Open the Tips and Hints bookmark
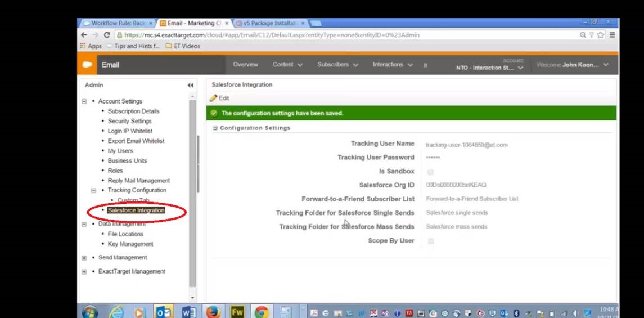 point(133,46)
